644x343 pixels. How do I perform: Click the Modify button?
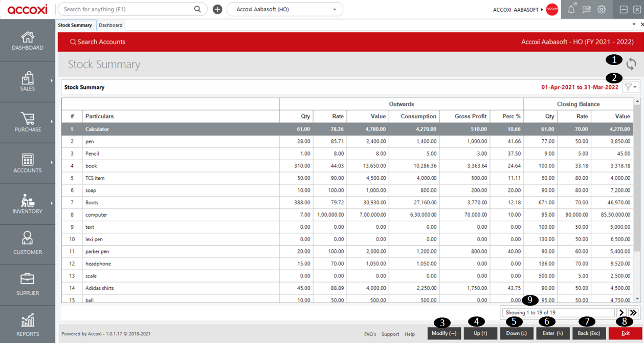tap(444, 333)
